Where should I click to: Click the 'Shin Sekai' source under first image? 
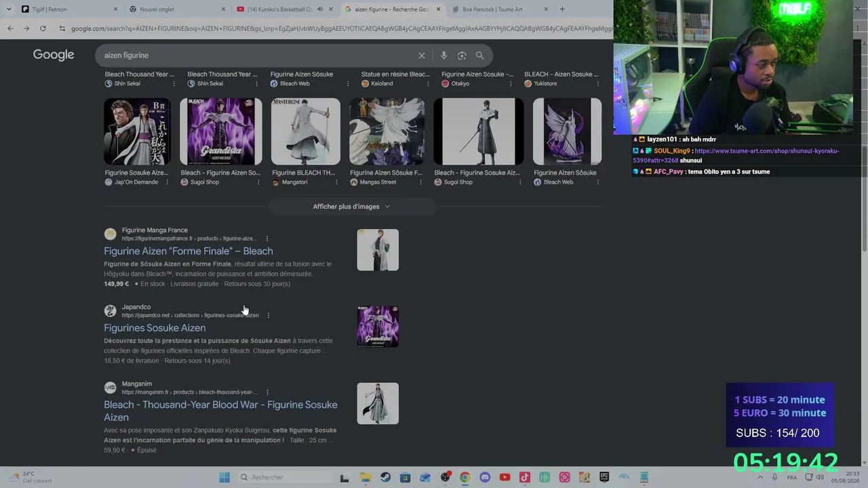pyautogui.click(x=127, y=83)
